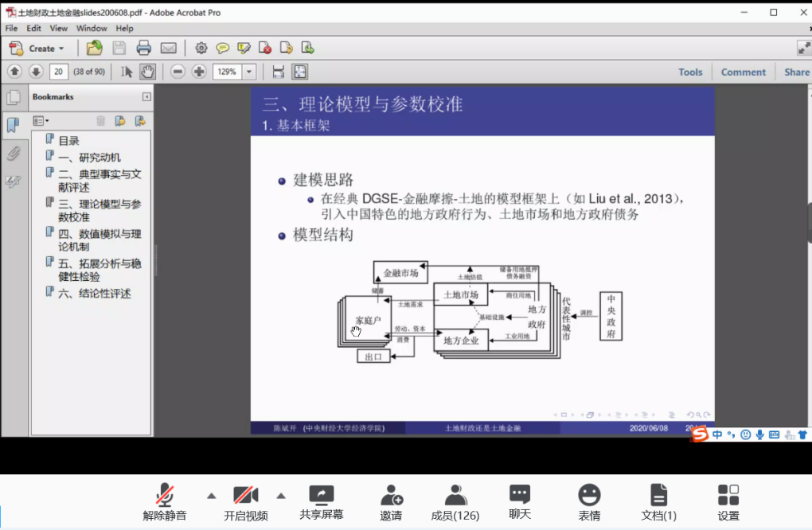Image resolution: width=812 pixels, height=530 pixels.
Task: Open the Attachments paperclip panel
Action: (x=13, y=154)
